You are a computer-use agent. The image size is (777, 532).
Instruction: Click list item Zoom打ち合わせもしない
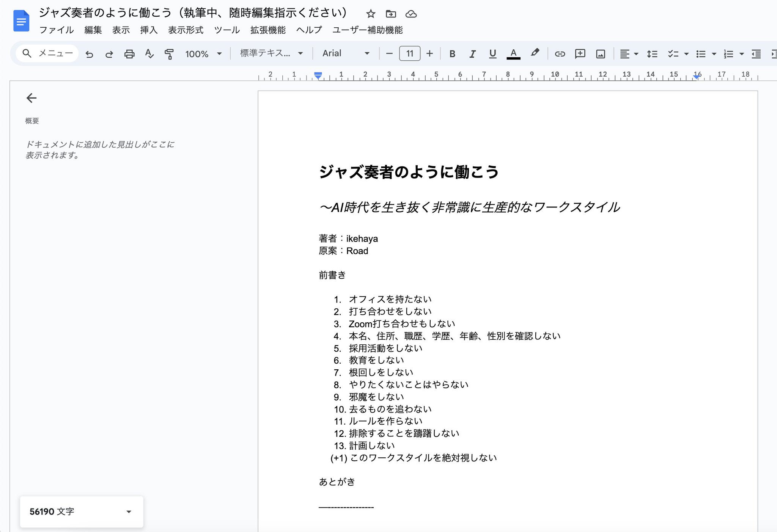402,324
